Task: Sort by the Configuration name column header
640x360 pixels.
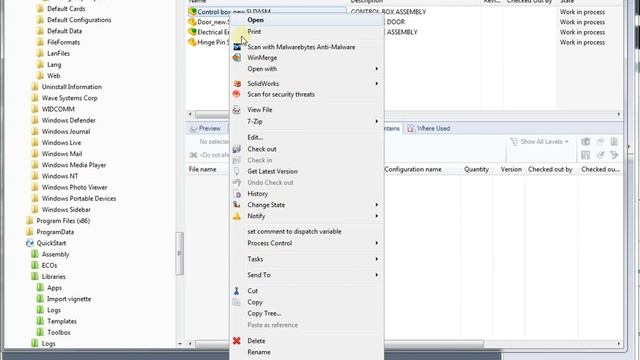Action: (x=413, y=169)
